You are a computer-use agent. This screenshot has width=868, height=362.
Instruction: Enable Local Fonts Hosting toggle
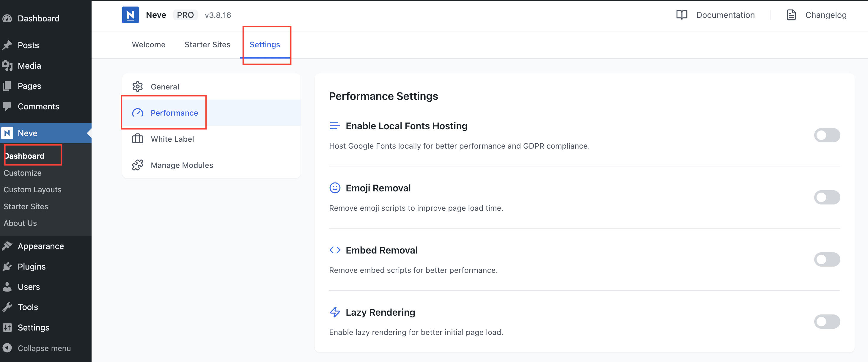pos(827,135)
